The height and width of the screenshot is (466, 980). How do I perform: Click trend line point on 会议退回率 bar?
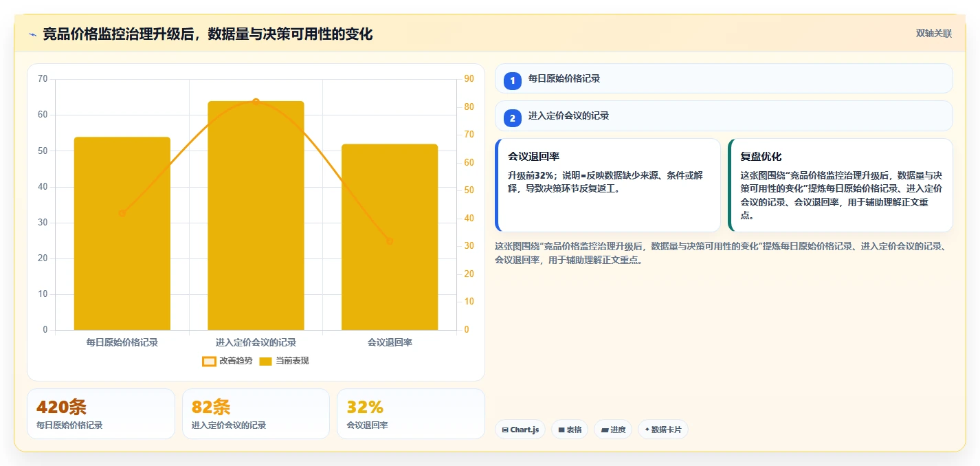tap(390, 241)
